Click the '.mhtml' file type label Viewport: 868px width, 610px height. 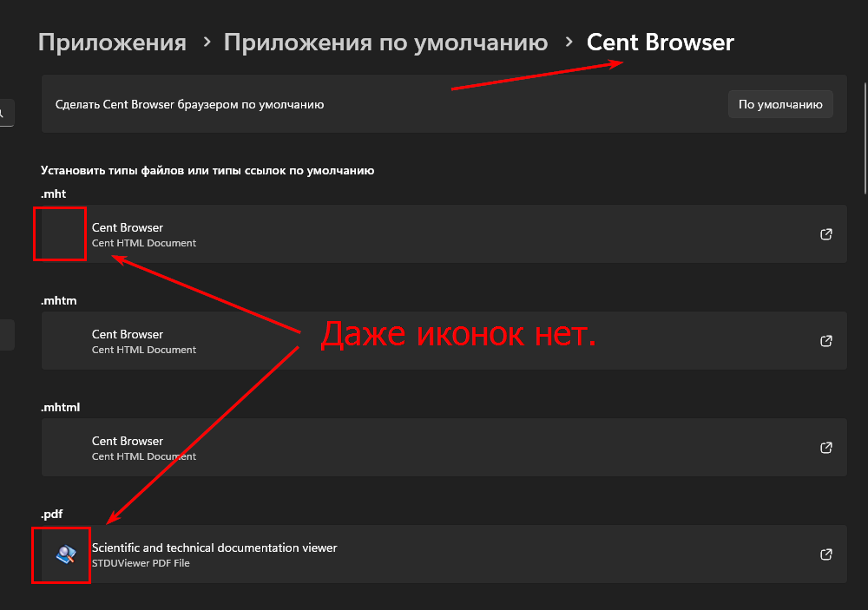click(x=61, y=408)
